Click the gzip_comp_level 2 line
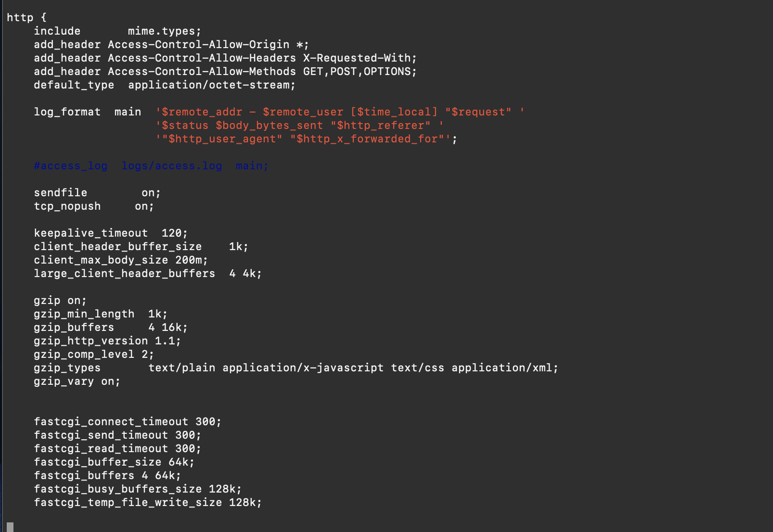 (x=94, y=355)
